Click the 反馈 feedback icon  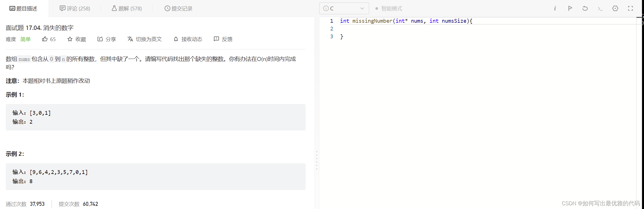click(216, 39)
